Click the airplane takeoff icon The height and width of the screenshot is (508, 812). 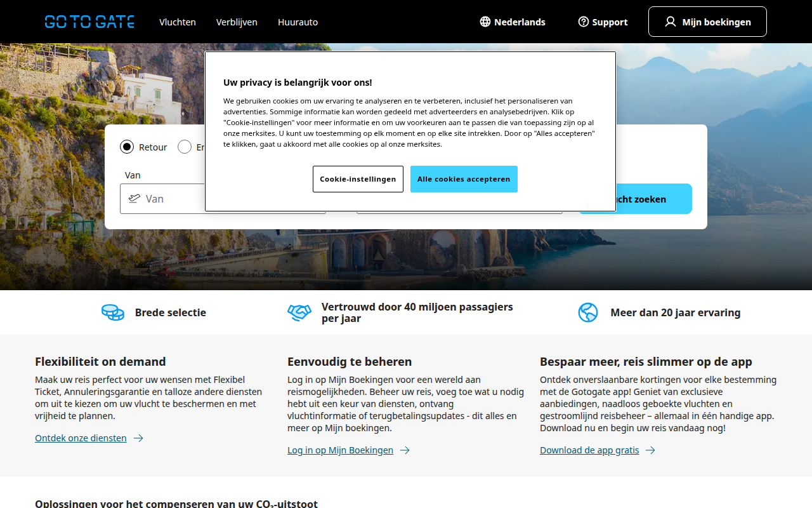coord(134,199)
